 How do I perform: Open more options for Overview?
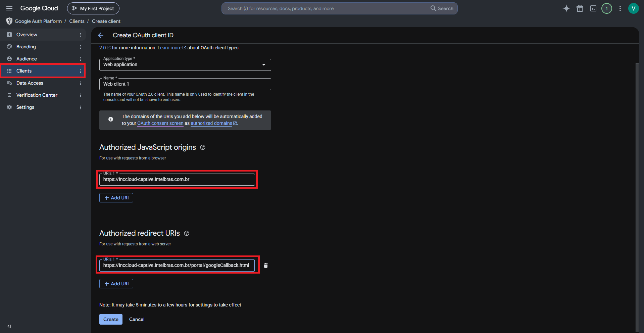coord(81,35)
